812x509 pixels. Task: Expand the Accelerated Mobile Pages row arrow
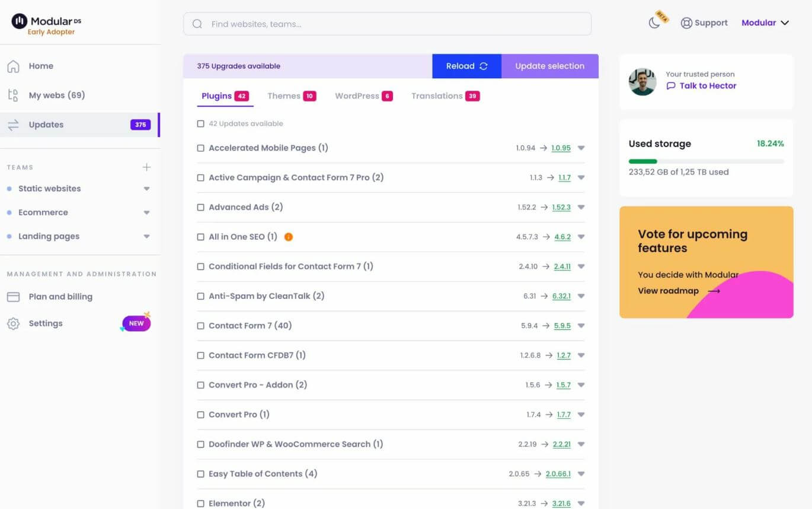coord(581,148)
